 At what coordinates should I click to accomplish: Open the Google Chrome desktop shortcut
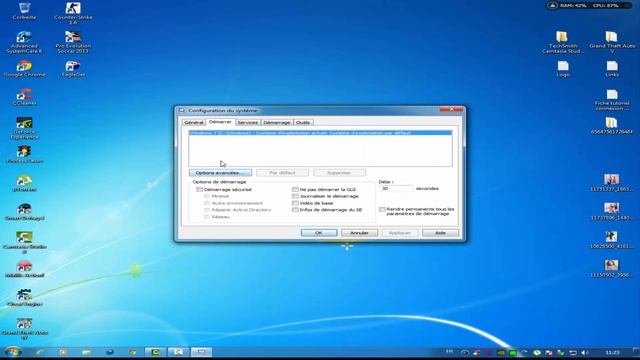[x=24, y=69]
